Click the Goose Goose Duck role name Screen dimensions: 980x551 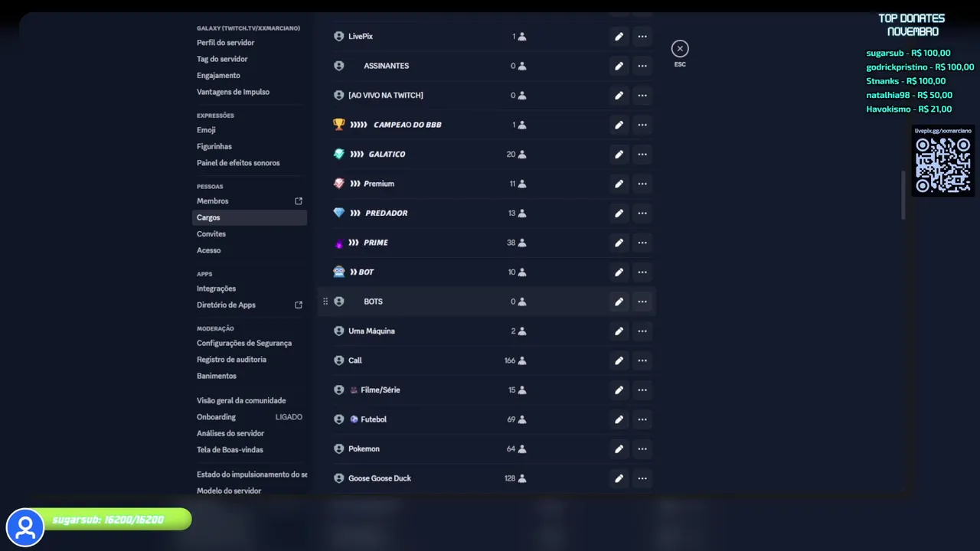click(380, 478)
